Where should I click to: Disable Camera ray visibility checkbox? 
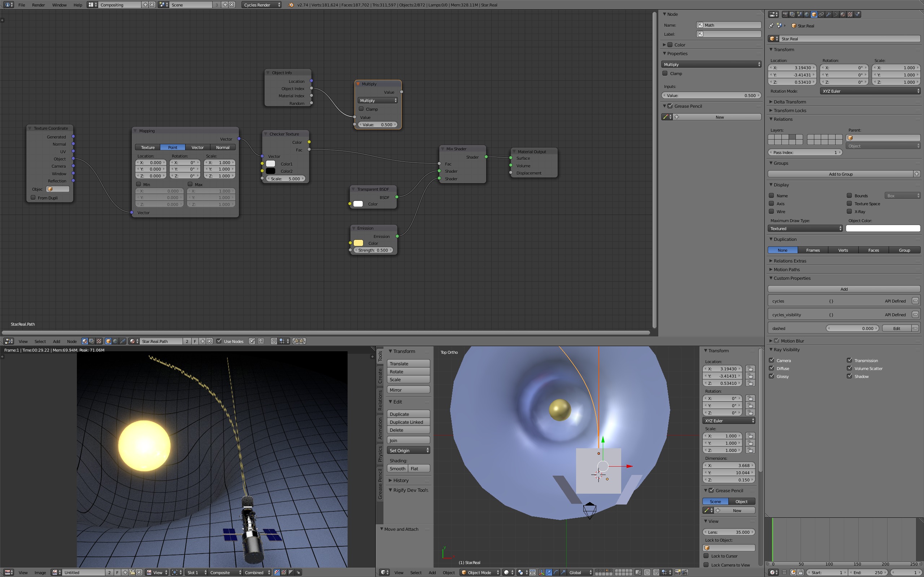772,360
